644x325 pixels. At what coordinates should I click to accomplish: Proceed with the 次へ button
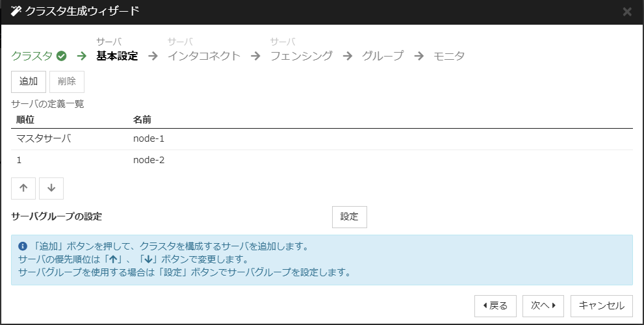pos(543,305)
